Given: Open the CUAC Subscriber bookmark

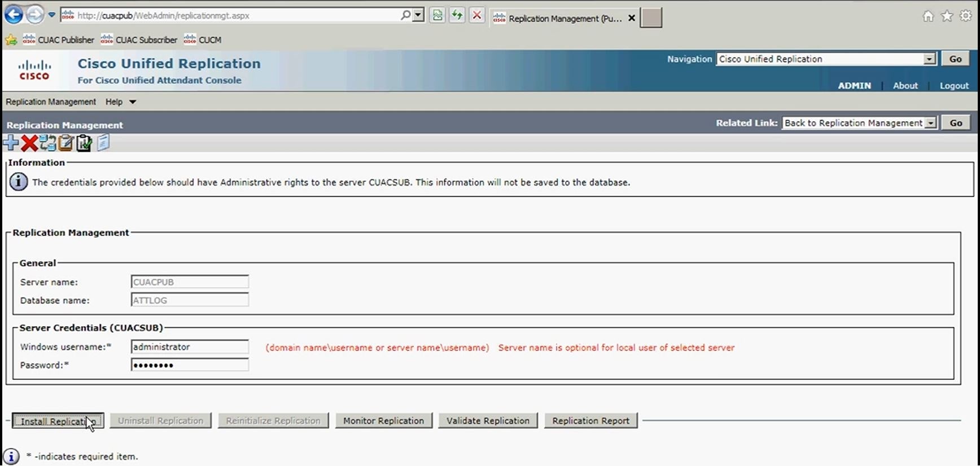Looking at the screenshot, I should point(139,40).
